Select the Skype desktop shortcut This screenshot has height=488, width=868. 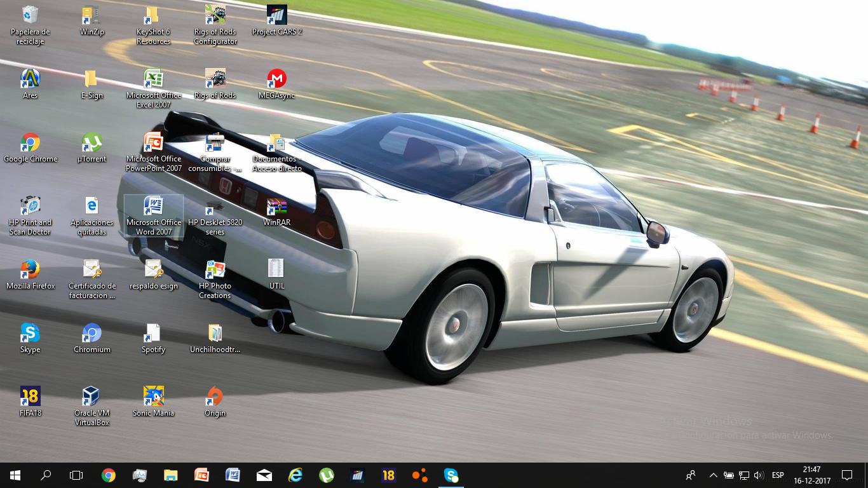[x=30, y=337]
